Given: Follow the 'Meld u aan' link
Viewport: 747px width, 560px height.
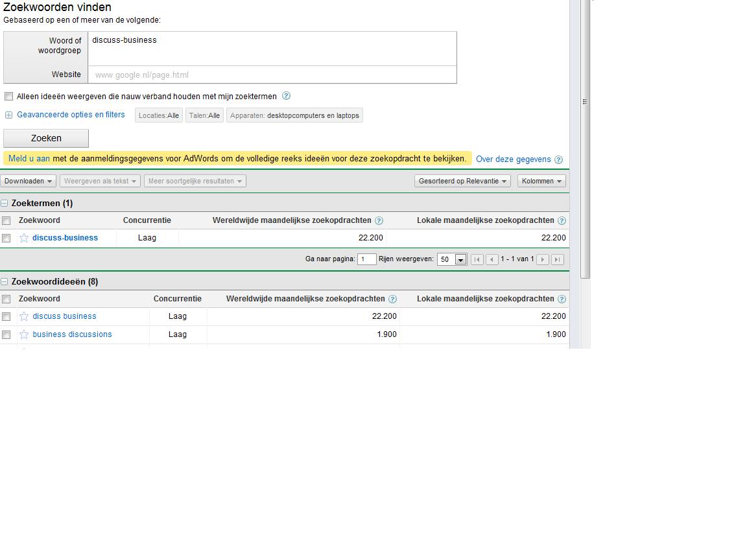Looking at the screenshot, I should (29, 159).
